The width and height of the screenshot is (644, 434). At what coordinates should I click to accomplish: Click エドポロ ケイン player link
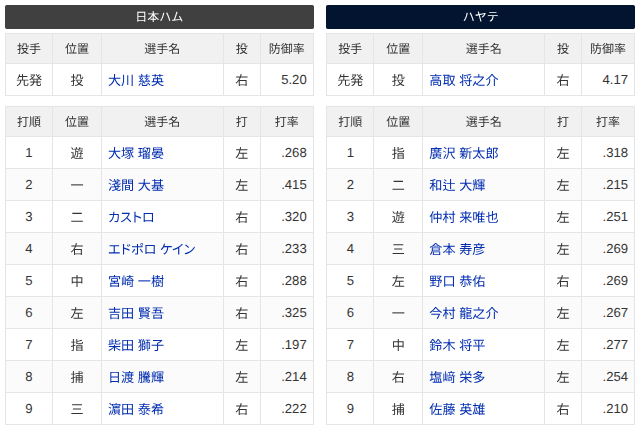[152, 249]
